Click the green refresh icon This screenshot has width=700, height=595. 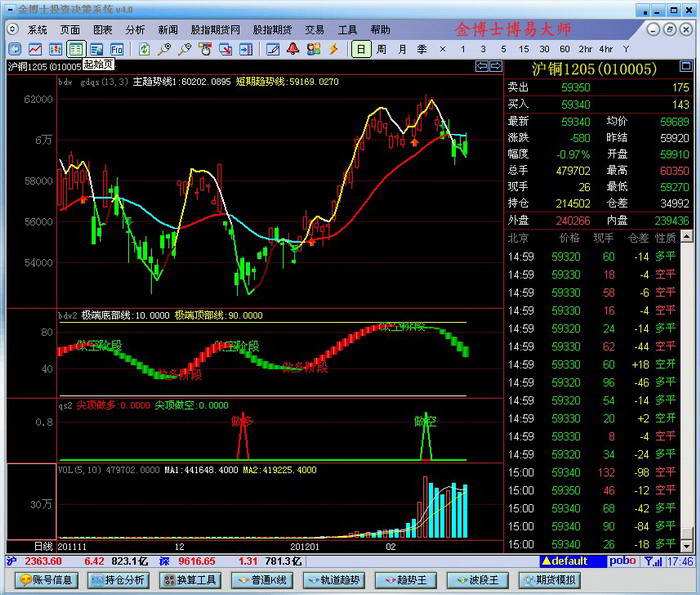145,49
